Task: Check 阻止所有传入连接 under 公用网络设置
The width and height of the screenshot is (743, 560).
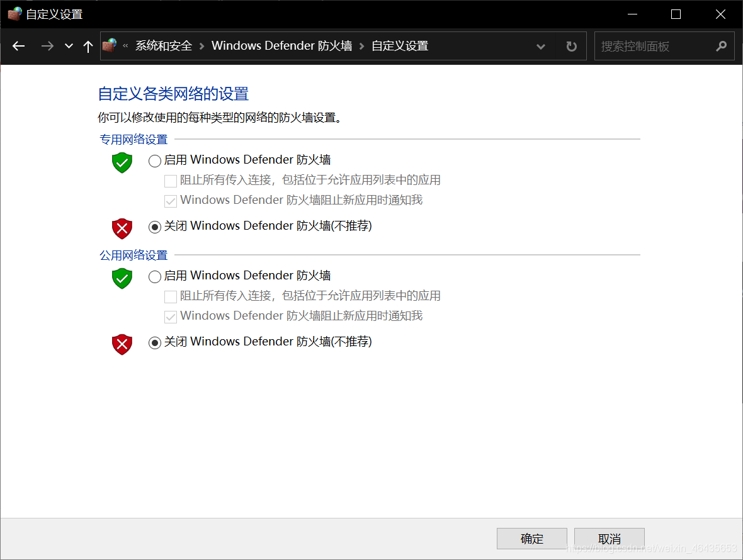Action: 171,297
